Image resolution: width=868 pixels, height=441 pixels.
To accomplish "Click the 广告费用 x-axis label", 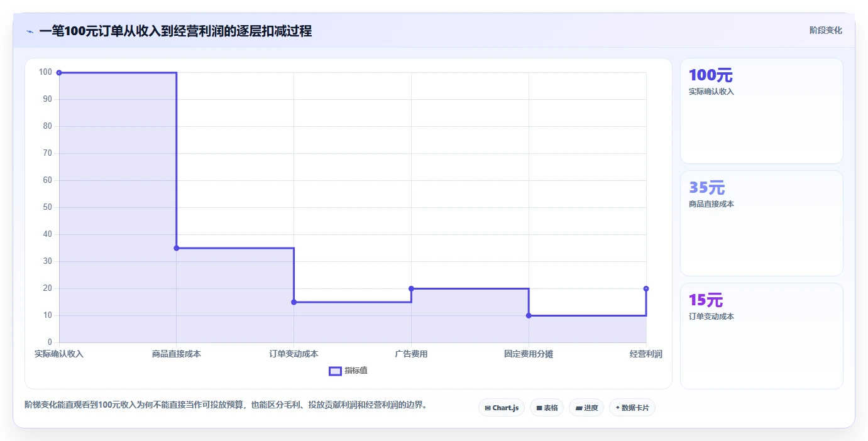I will point(411,354).
